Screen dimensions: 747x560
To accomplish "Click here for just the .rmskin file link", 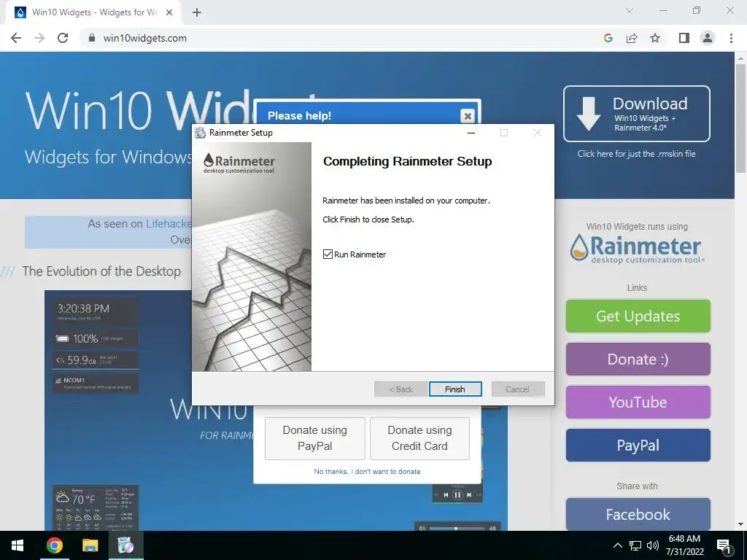I will [x=636, y=154].
